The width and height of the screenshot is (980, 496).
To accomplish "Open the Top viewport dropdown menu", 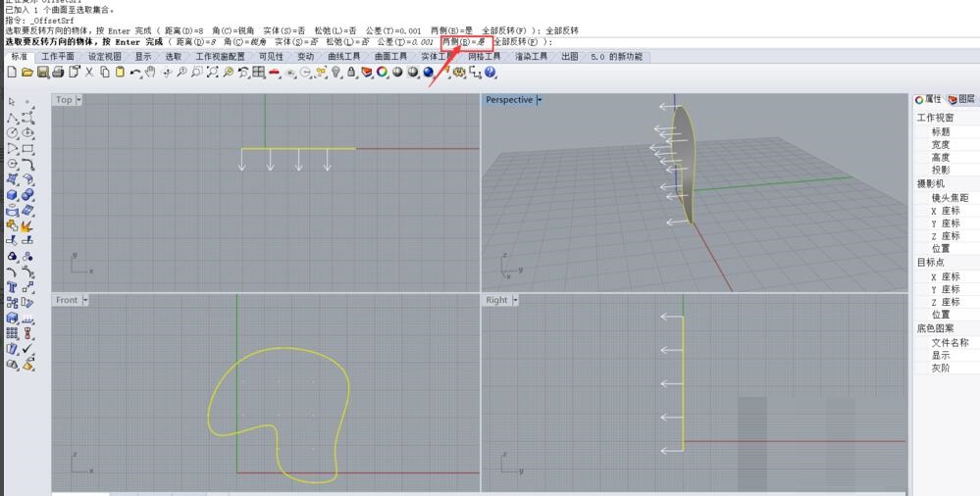I will 78,100.
